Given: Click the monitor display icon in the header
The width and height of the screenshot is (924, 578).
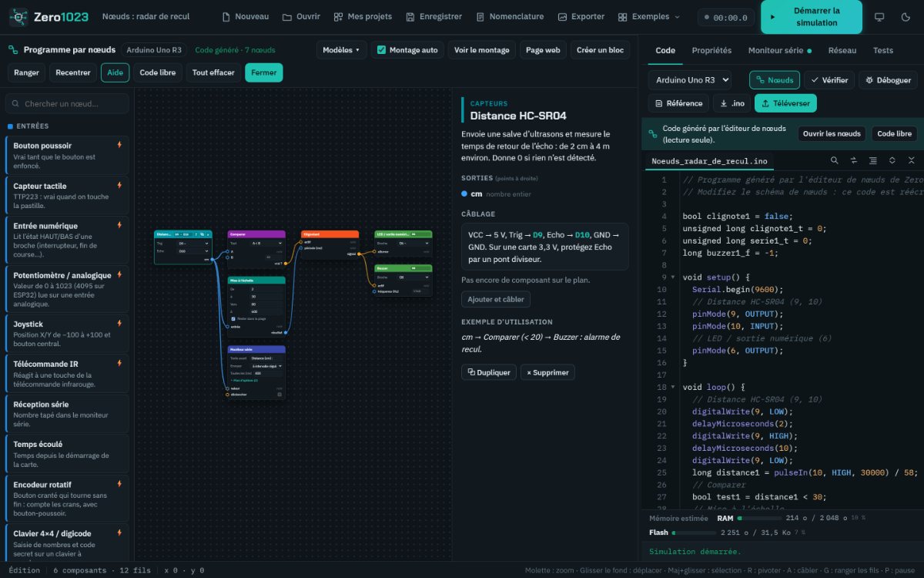Looking at the screenshot, I should pos(880,17).
